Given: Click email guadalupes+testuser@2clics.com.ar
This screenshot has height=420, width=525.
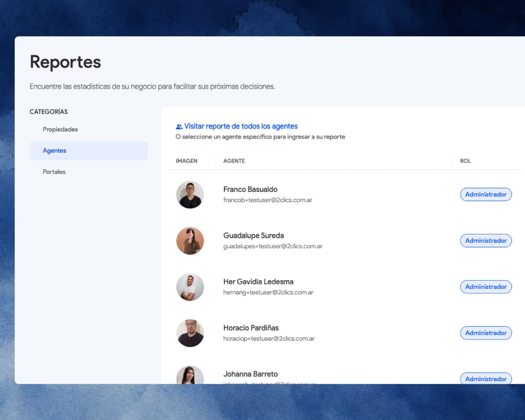Looking at the screenshot, I should (x=273, y=246).
